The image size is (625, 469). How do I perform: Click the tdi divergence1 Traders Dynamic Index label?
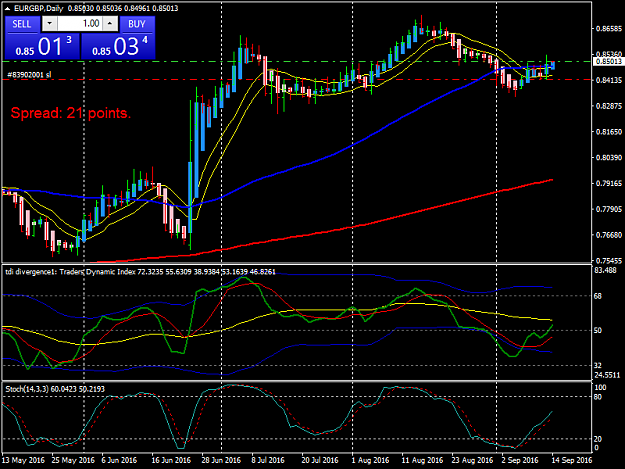(140, 272)
